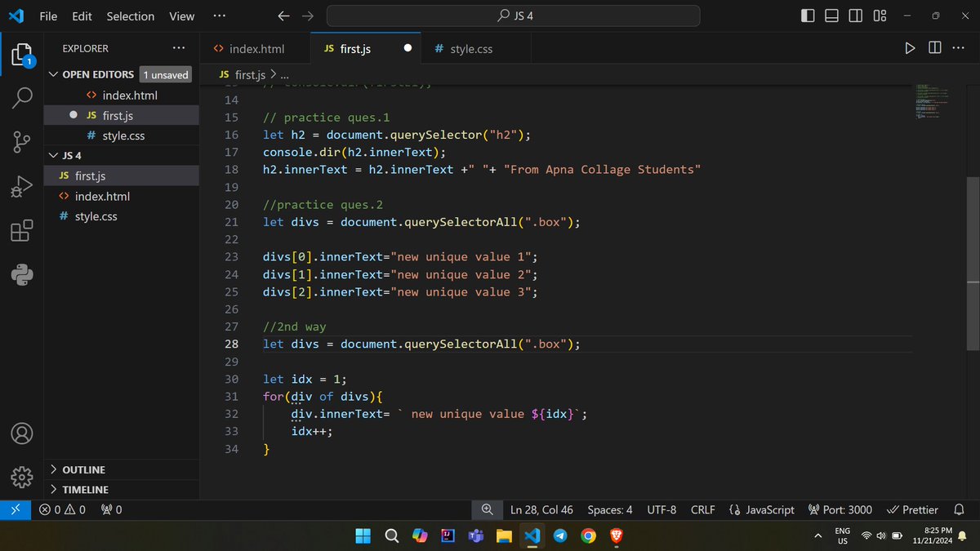This screenshot has height=551, width=980.
Task: Click the first.js tab unsaved dot
Action: tap(408, 49)
